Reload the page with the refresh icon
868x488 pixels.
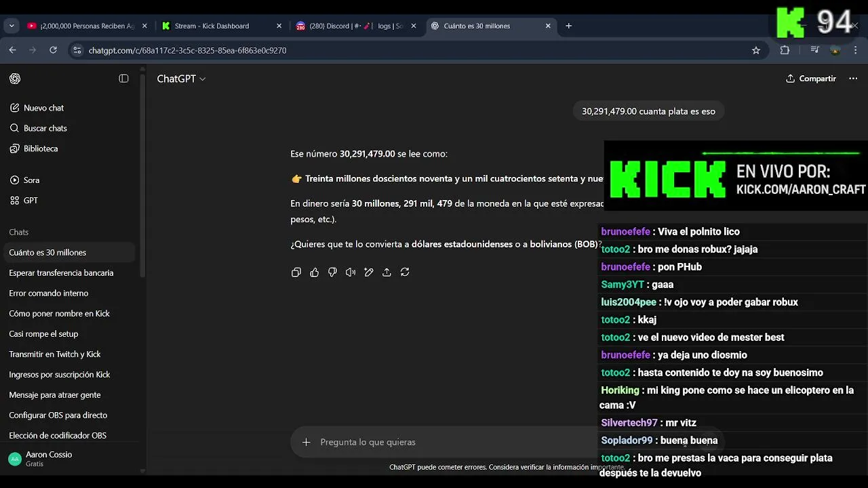53,50
